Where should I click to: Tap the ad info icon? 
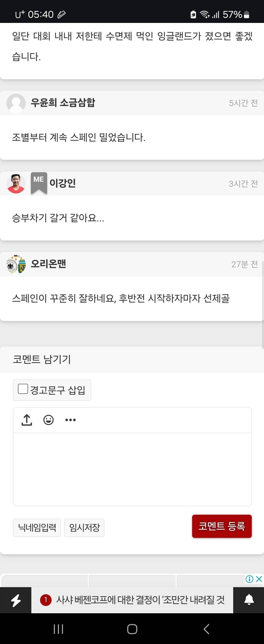point(249,579)
